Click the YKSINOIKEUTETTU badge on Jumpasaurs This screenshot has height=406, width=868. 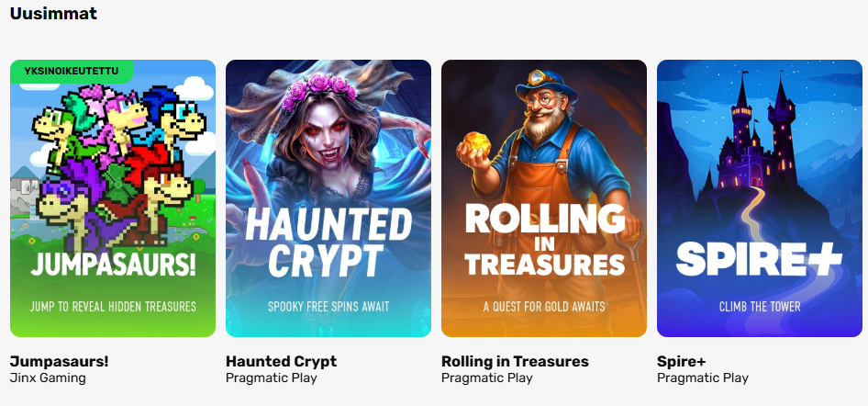pyautogui.click(x=72, y=71)
